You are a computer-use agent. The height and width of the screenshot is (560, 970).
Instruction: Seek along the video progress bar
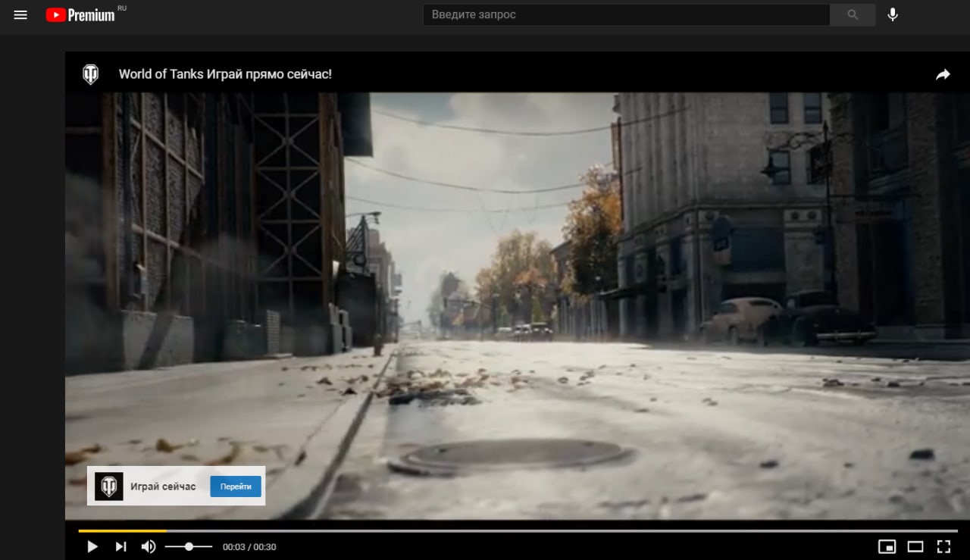518,530
